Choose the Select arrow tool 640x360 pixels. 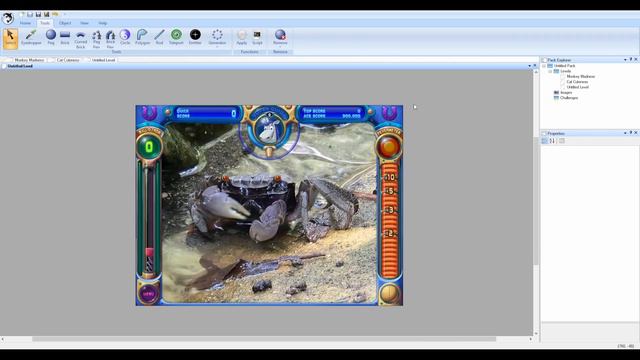pos(10,38)
